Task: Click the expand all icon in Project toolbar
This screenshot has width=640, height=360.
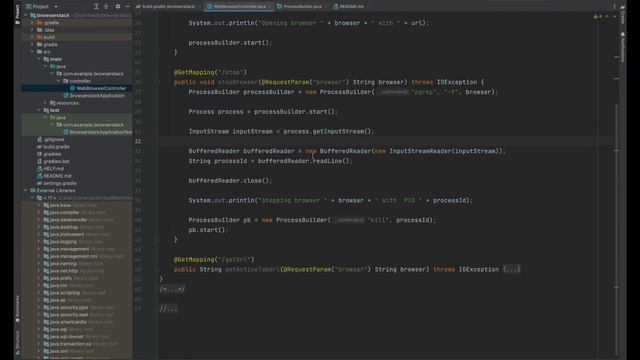Action: coord(96,7)
